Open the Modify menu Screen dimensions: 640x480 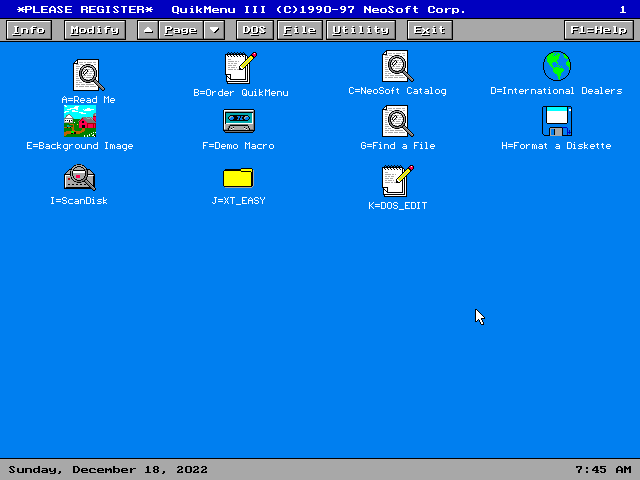point(95,30)
